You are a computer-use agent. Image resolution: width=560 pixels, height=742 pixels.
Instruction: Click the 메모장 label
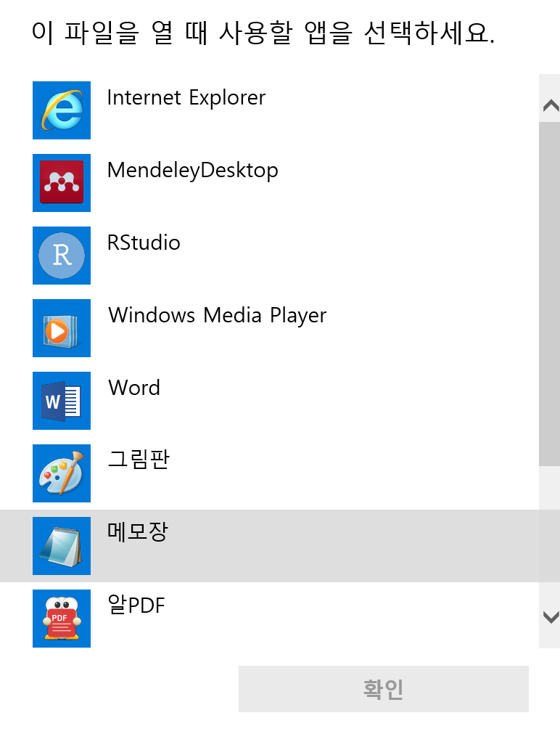[x=138, y=531]
